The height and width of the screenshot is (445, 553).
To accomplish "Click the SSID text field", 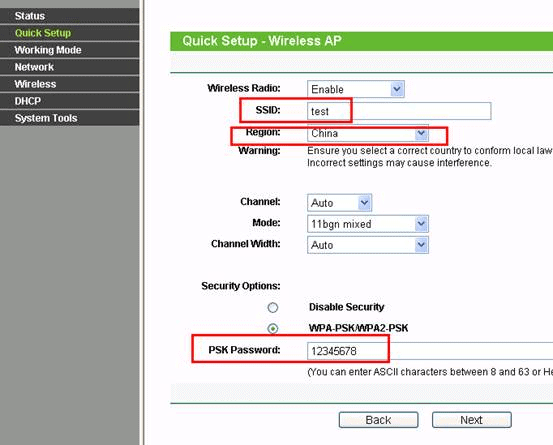I will (399, 111).
